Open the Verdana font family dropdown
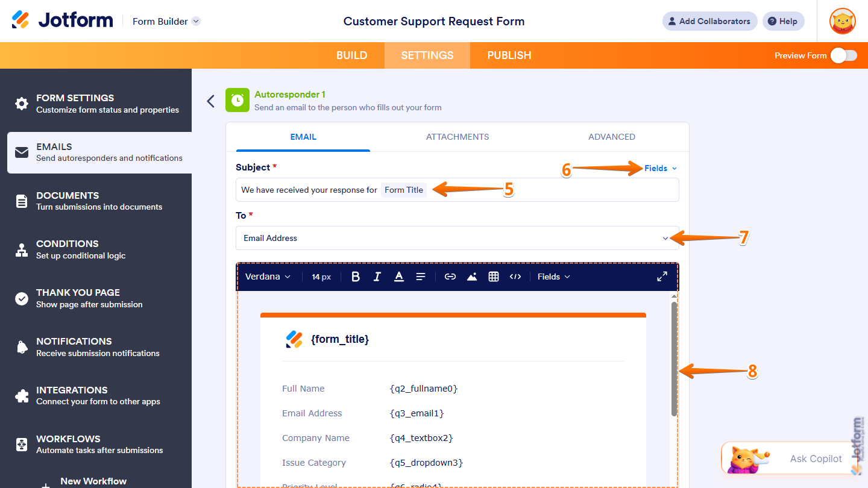This screenshot has width=868, height=488. [x=268, y=277]
